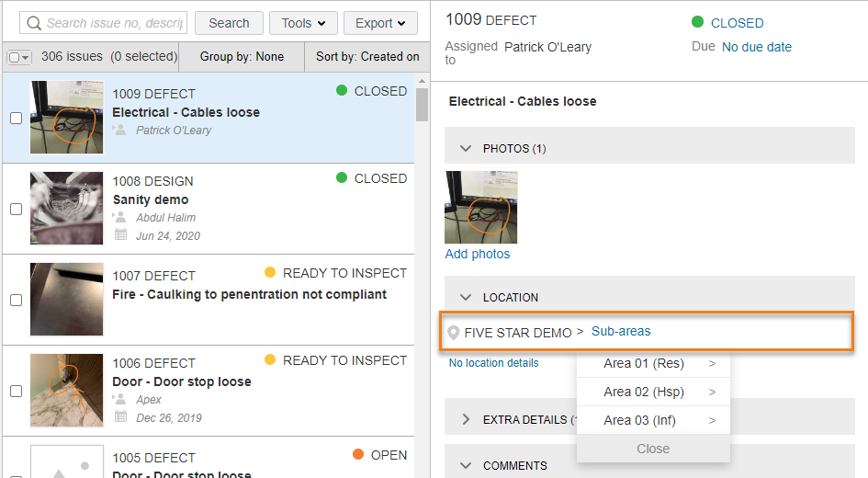
Task: Click the location pin icon beside FIVE STAR DEMO
Action: (x=454, y=333)
